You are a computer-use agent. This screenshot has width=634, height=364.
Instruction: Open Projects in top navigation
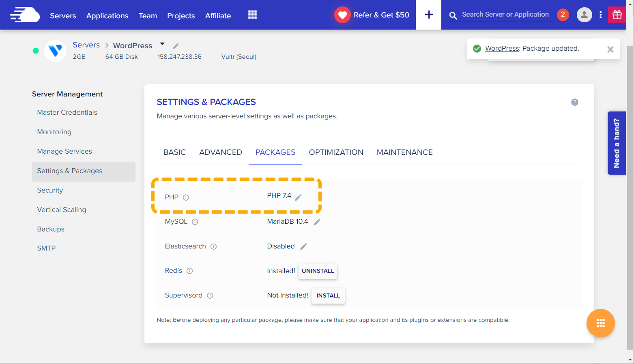point(181,16)
